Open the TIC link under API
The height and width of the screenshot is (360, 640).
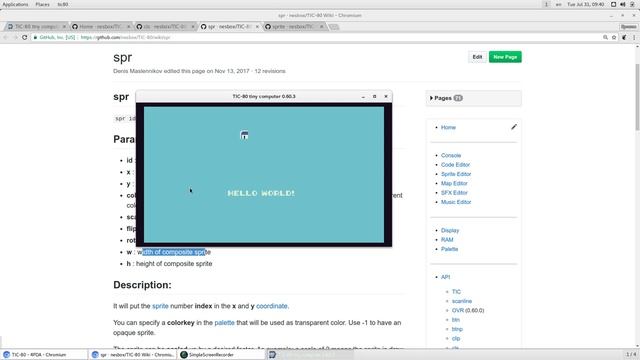click(456, 292)
